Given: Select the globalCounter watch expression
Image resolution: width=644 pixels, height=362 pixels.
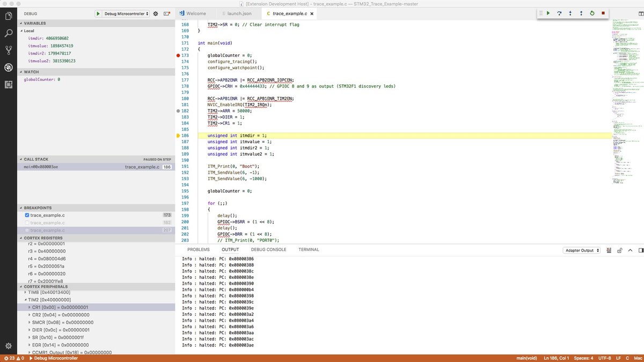Looking at the screenshot, I should [x=96, y=79].
